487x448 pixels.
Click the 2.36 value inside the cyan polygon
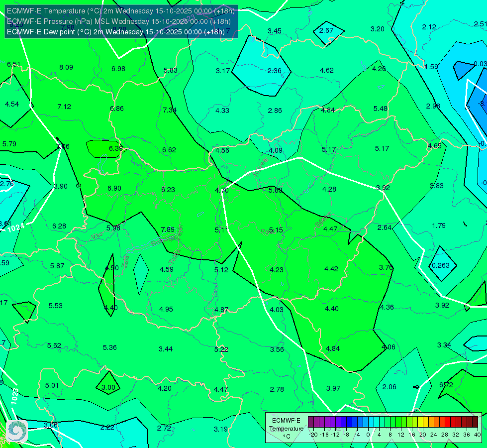coord(275,71)
